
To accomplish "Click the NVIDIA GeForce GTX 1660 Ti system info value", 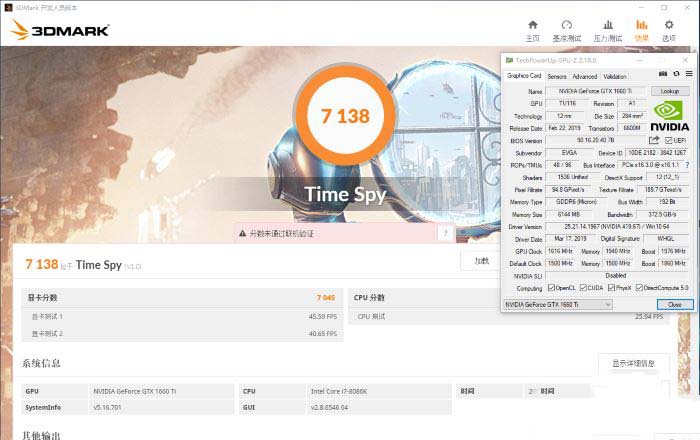I will click(x=135, y=391).
